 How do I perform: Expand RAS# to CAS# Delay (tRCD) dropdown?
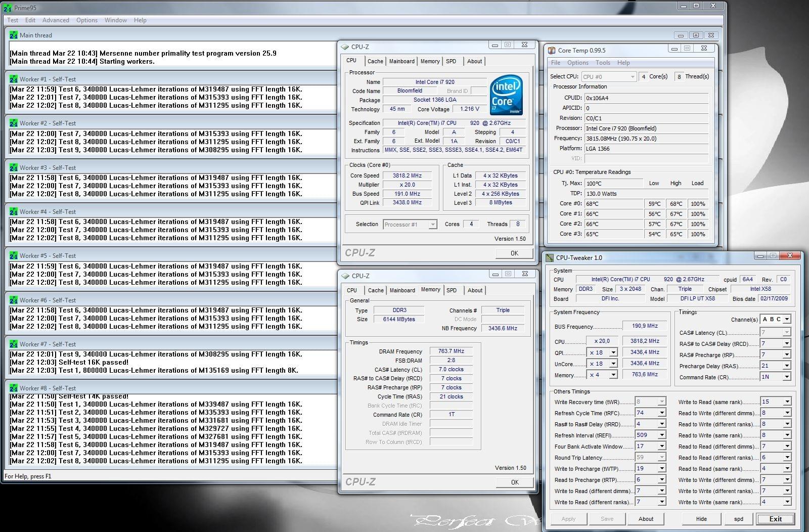[x=787, y=343]
